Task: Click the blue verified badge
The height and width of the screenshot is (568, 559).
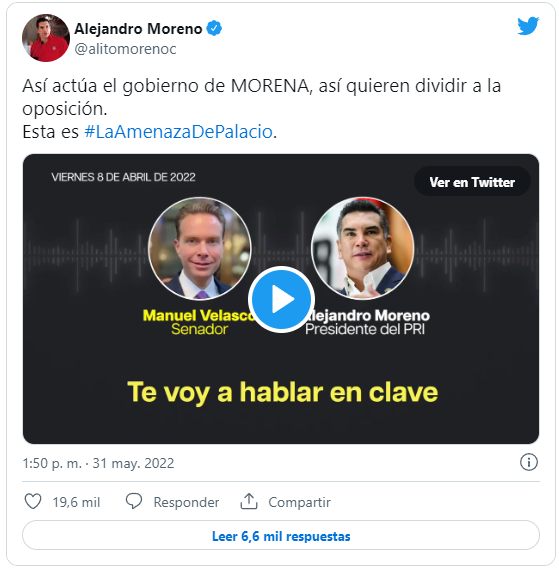Action: click(x=214, y=28)
